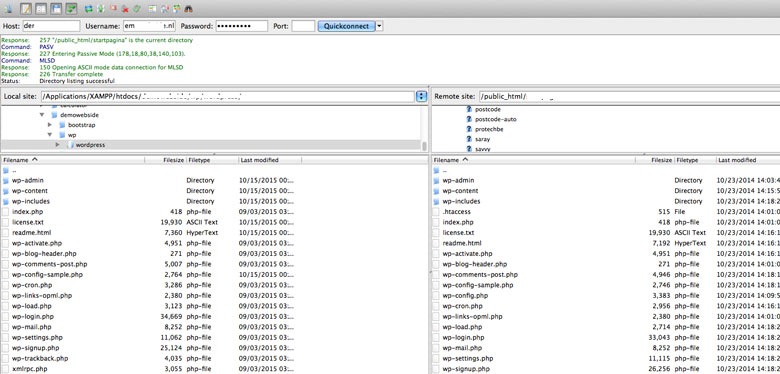Collapse the wp folder in local tree

coord(50,135)
